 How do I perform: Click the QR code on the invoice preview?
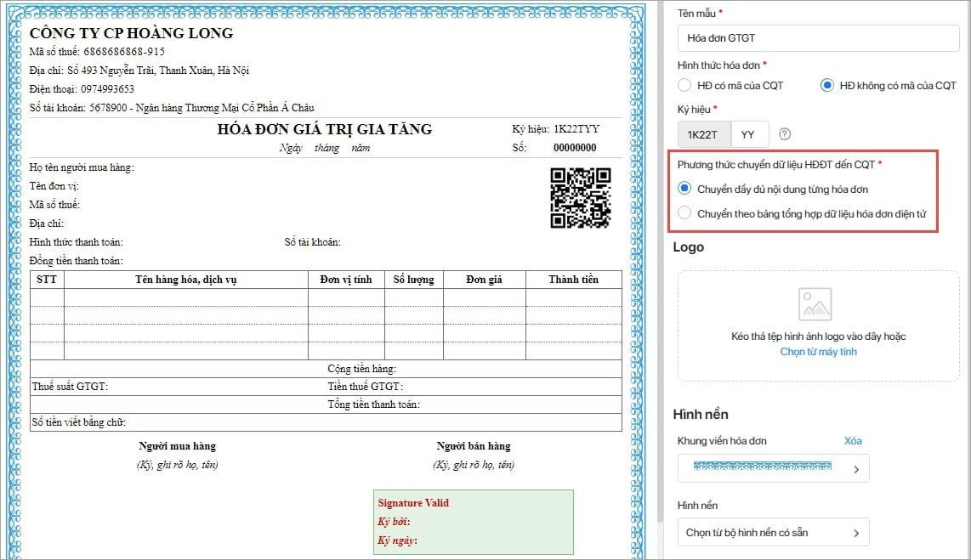[x=580, y=198]
